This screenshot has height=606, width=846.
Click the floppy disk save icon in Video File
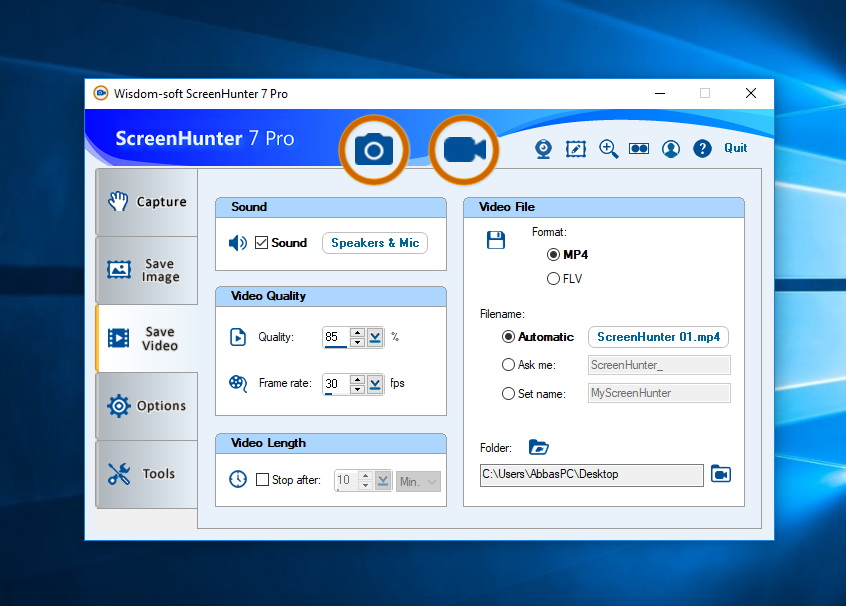tap(496, 240)
